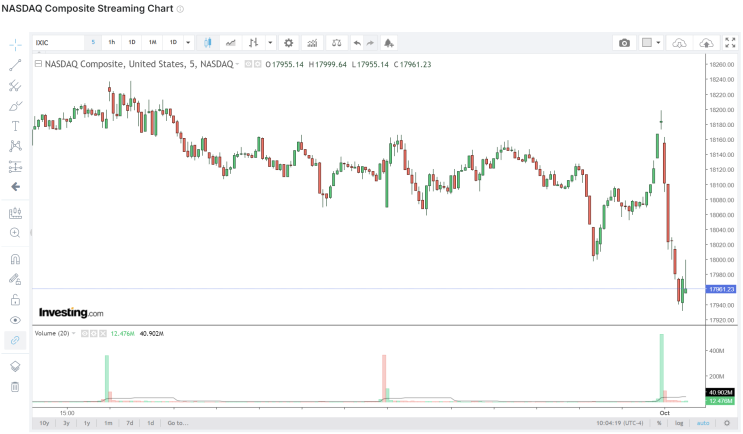Toggle the sync drawings link icon
This screenshot has width=743, height=434.
(x=15, y=340)
